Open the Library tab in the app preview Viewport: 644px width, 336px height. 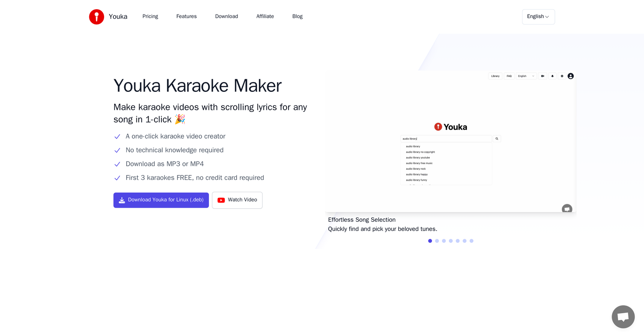[495, 76]
